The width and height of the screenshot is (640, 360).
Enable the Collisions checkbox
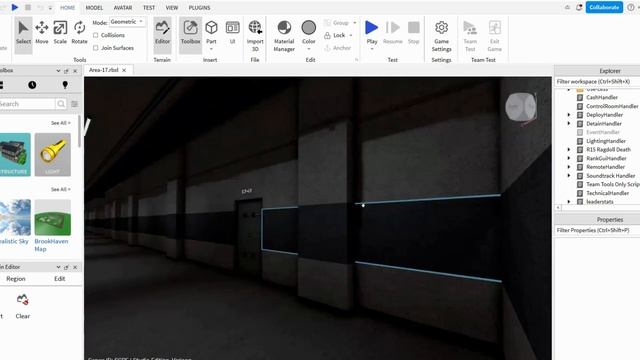pyautogui.click(x=96, y=36)
